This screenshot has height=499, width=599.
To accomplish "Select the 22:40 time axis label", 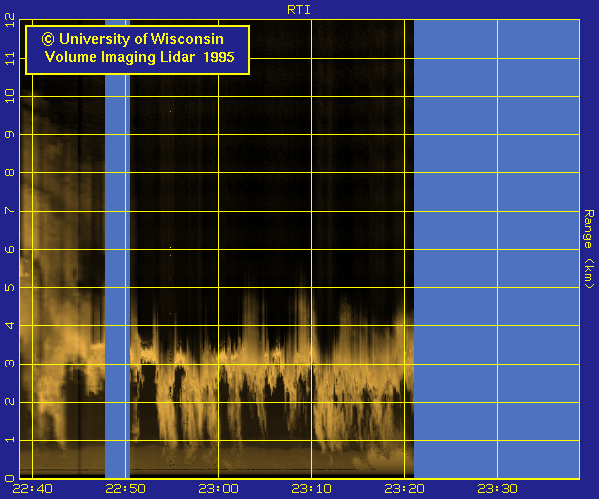I will (32, 489).
